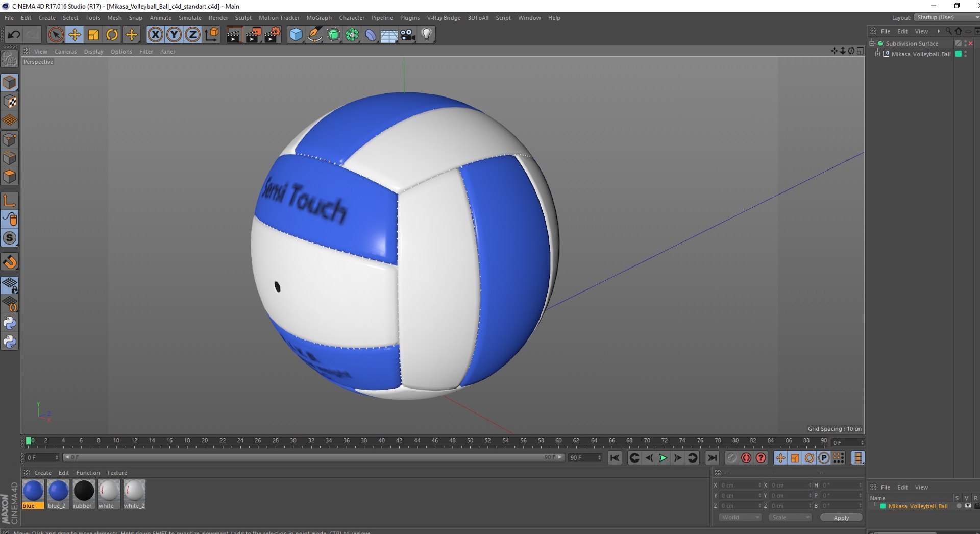Open the World coordinate system dropdown
The height and width of the screenshot is (534, 980).
740,517
